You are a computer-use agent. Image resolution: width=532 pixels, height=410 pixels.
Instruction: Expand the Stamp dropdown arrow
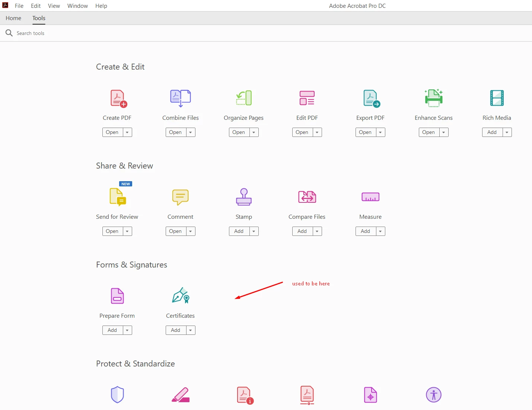[254, 231]
